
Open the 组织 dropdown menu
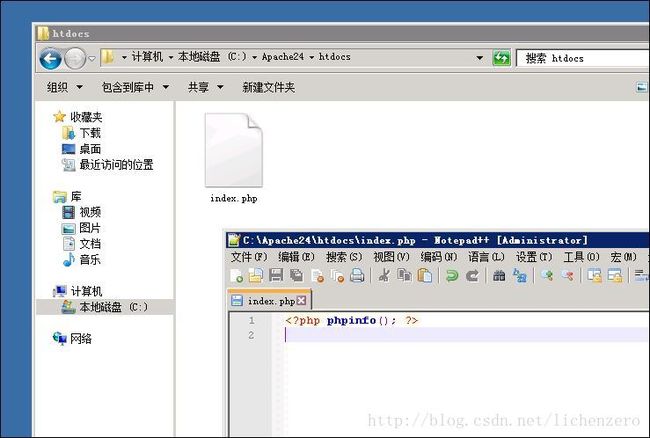pos(65,87)
